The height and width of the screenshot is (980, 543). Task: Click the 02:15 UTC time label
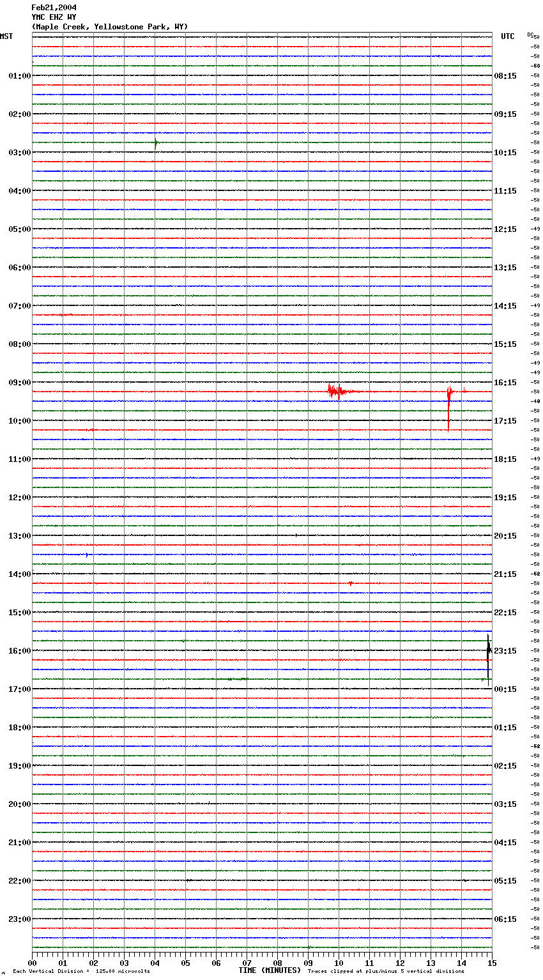point(505,766)
